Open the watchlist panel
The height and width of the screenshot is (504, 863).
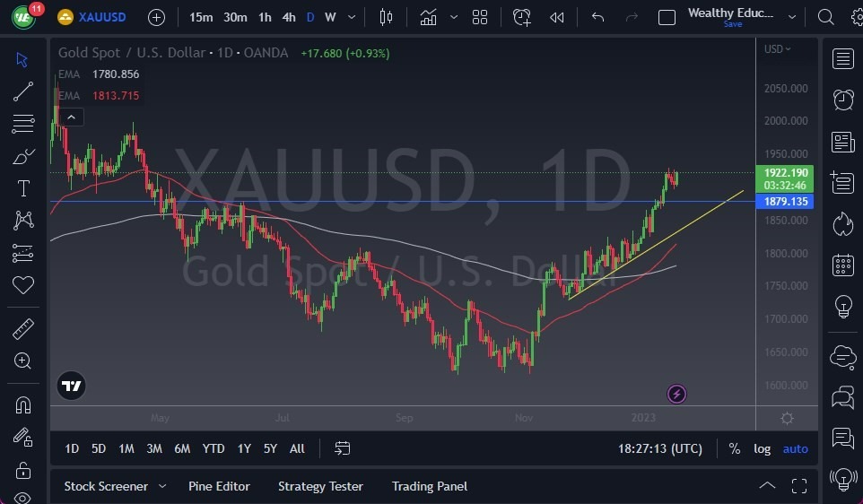tap(842, 58)
